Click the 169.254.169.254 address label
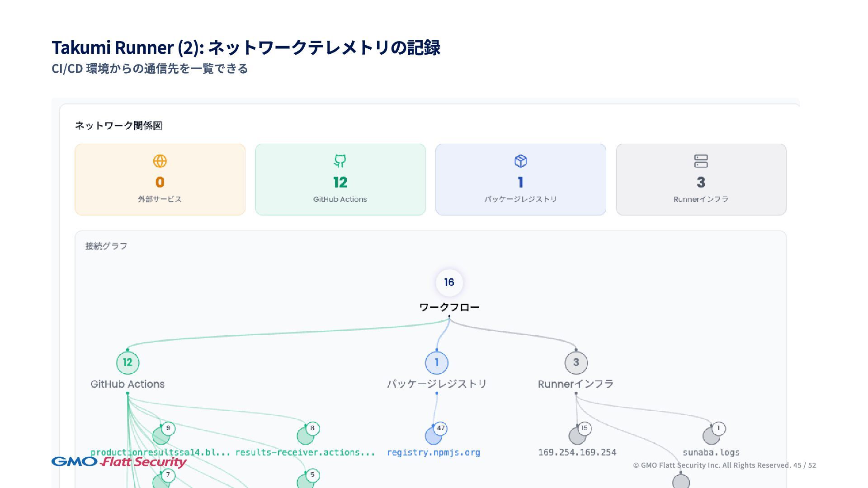 [577, 452]
